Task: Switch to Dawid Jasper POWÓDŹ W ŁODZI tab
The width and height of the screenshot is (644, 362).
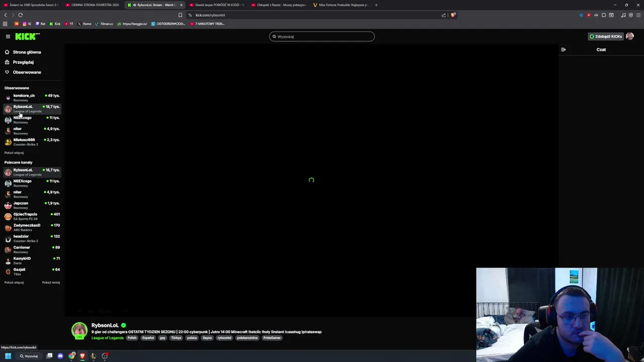Action: point(217,5)
